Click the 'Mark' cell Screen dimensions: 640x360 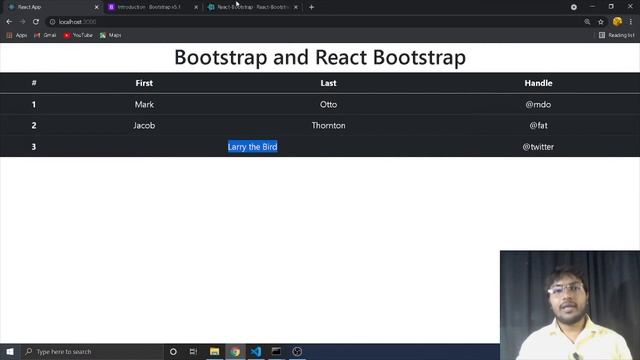[x=144, y=104]
